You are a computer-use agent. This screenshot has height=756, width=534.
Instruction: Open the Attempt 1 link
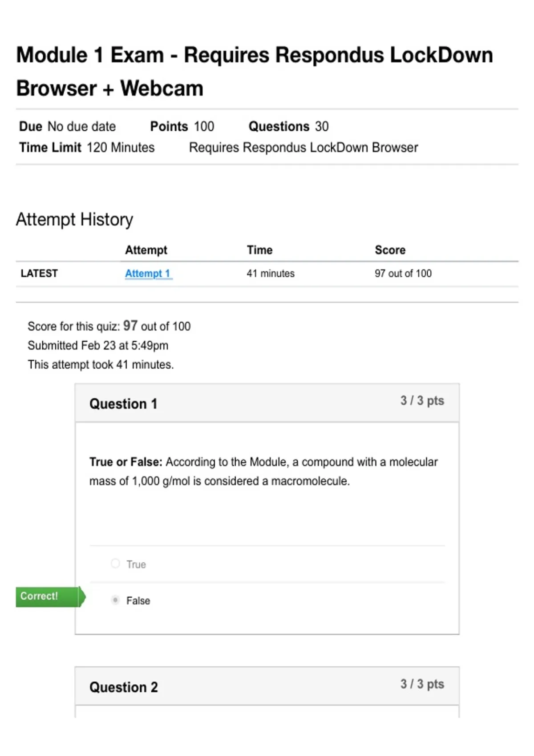(148, 273)
